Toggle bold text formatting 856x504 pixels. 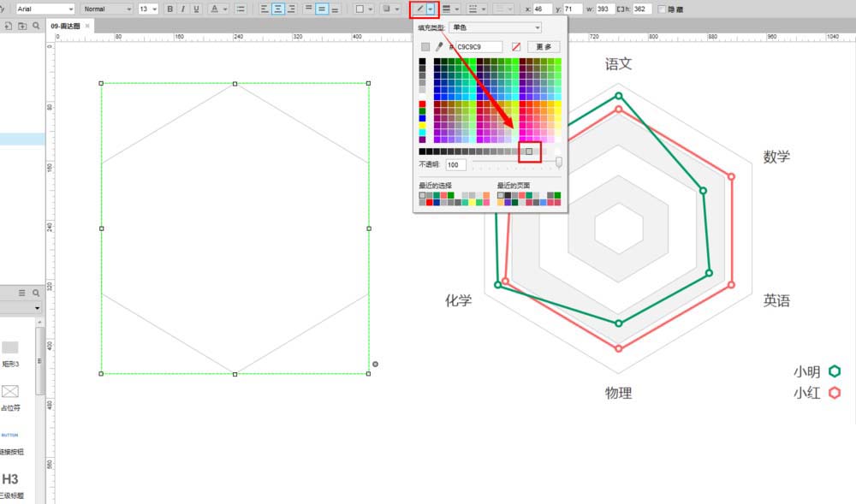(170, 9)
